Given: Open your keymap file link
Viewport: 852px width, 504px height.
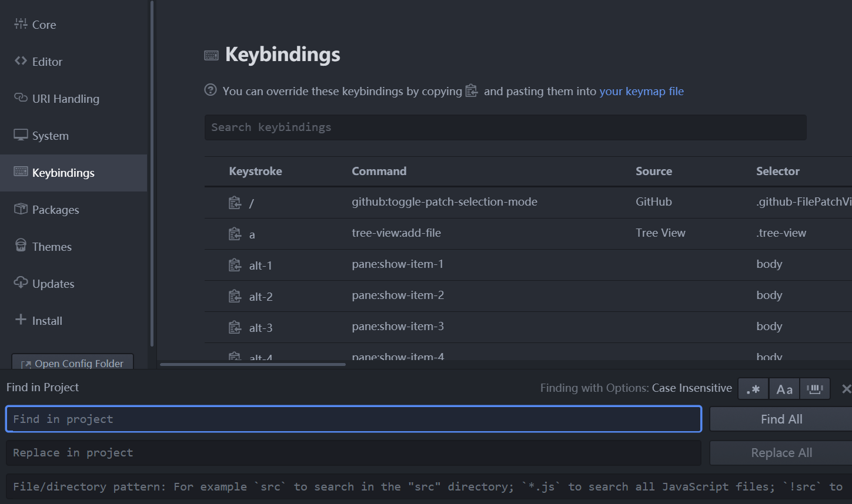Looking at the screenshot, I should coord(641,91).
